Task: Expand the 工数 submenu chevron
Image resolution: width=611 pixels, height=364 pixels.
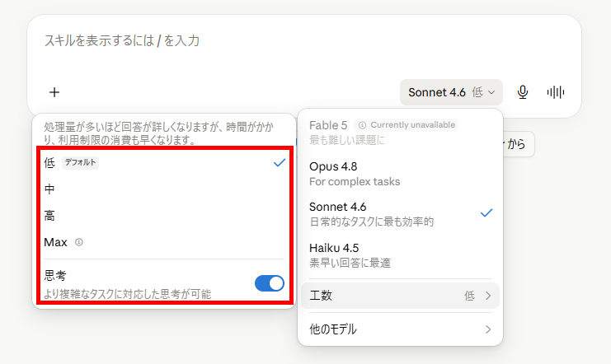Action: [488, 296]
